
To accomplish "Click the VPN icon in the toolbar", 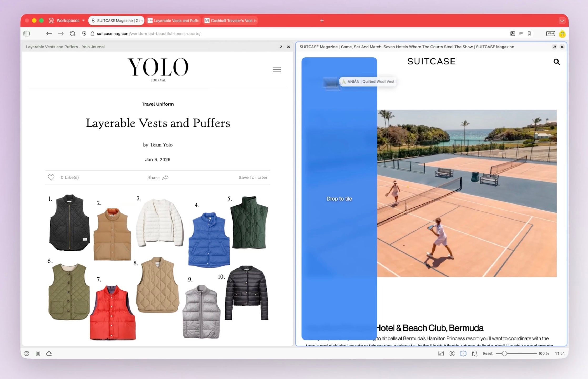I will pyautogui.click(x=550, y=33).
